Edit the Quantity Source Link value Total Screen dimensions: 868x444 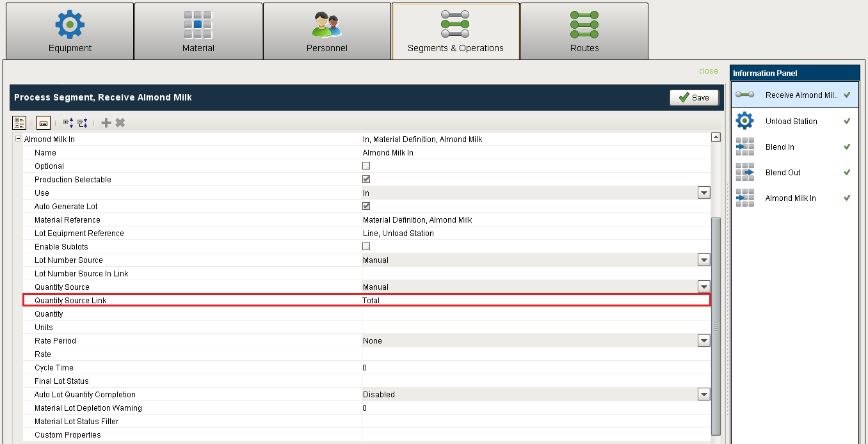click(536, 300)
